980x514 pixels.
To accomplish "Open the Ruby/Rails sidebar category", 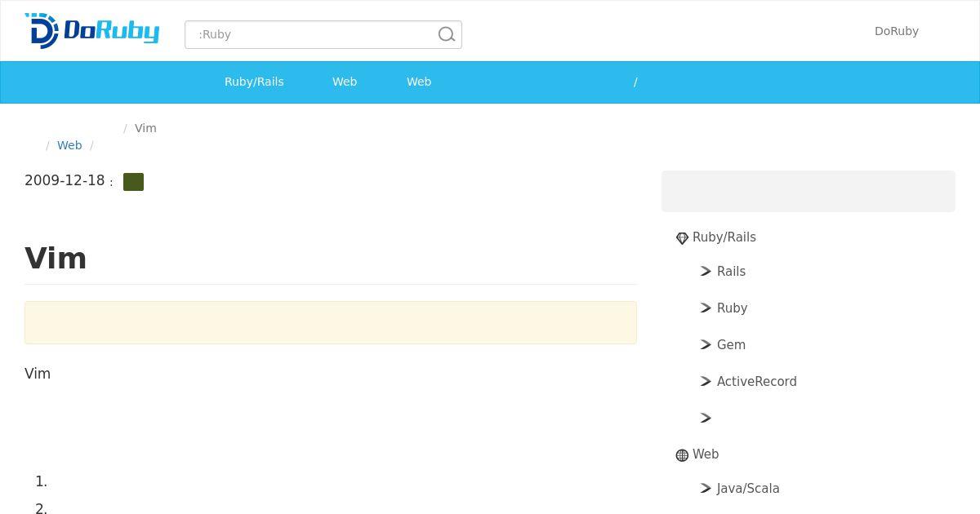I will pos(724,237).
